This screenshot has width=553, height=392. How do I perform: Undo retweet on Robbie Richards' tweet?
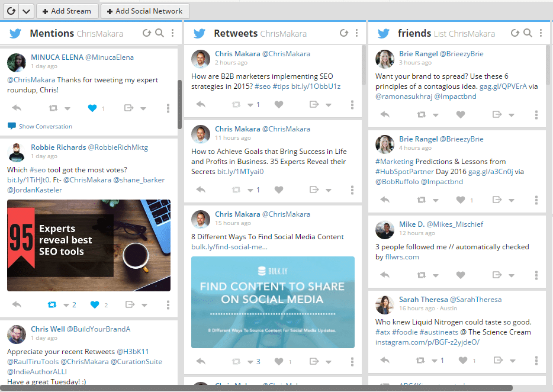(52, 304)
